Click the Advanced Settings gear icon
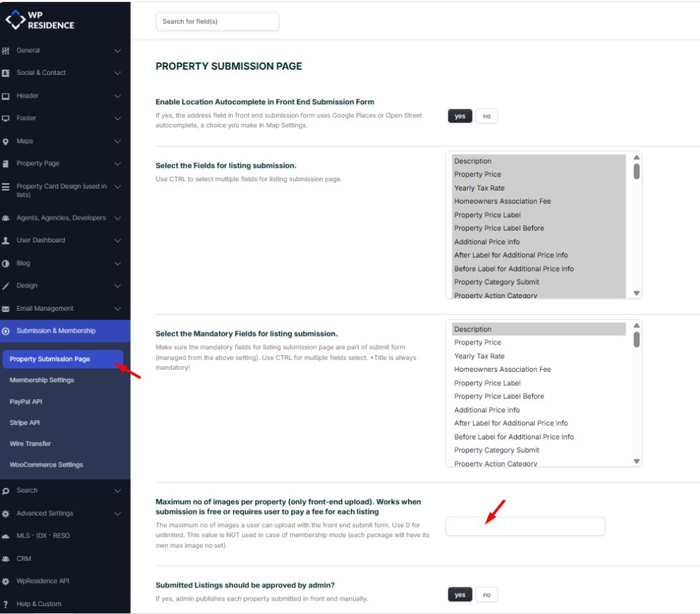This screenshot has height=614, width=700. [6, 514]
